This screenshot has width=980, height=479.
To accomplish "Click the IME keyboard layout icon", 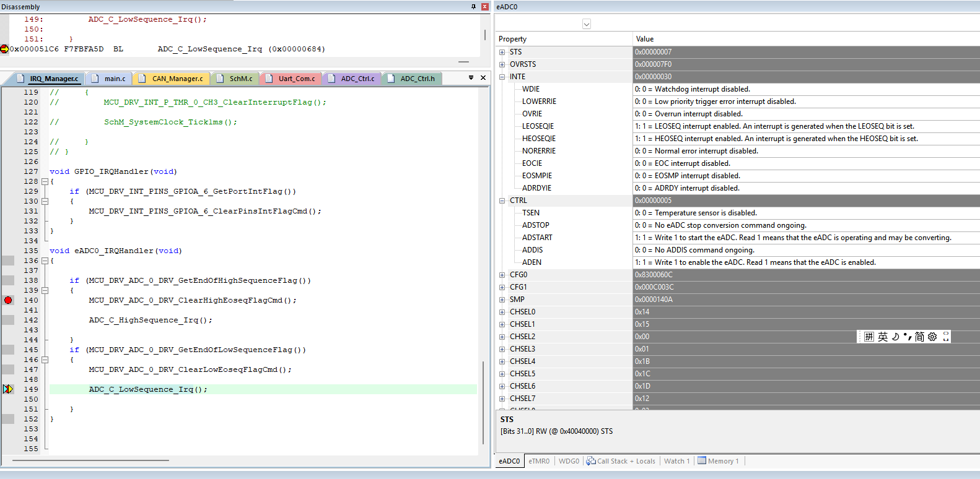I will [869, 337].
